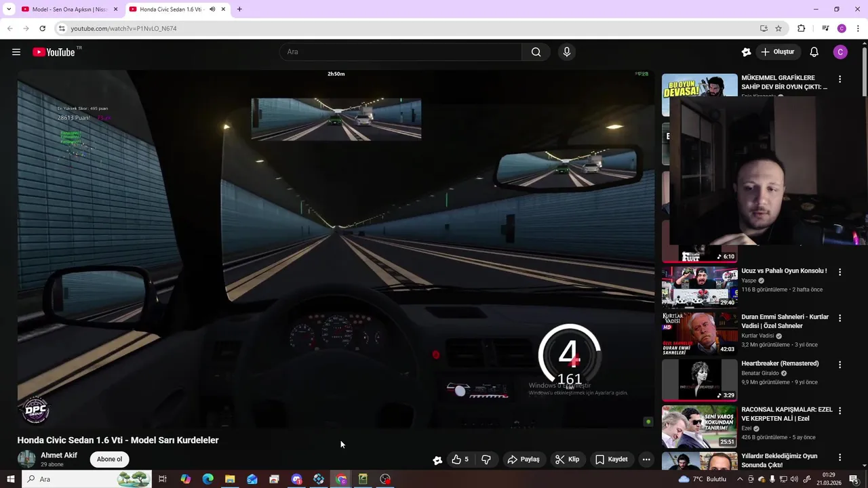This screenshot has width=868, height=488.
Task: Click the YouTube search magnifier button
Action: coord(536,52)
